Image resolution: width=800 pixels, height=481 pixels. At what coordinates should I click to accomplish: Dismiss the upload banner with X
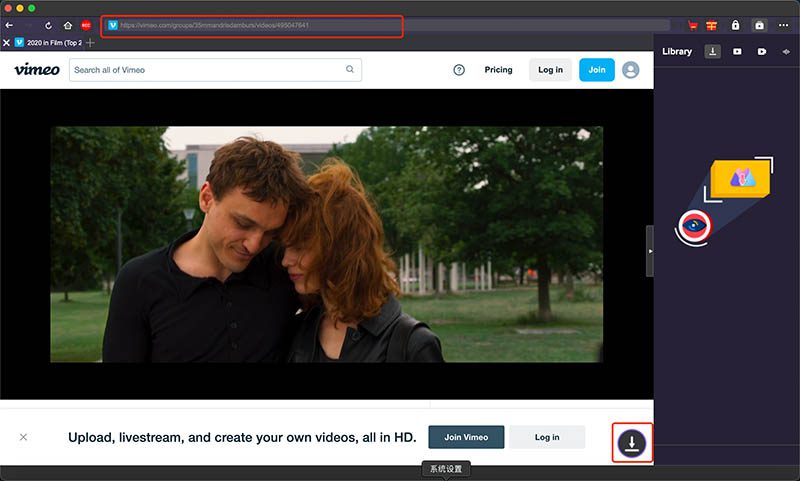(23, 437)
